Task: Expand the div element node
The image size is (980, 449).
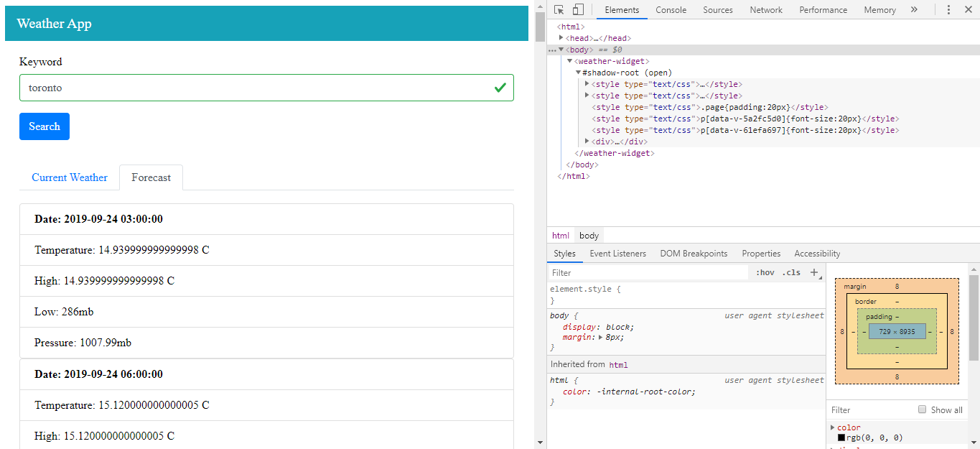Action: [x=587, y=142]
